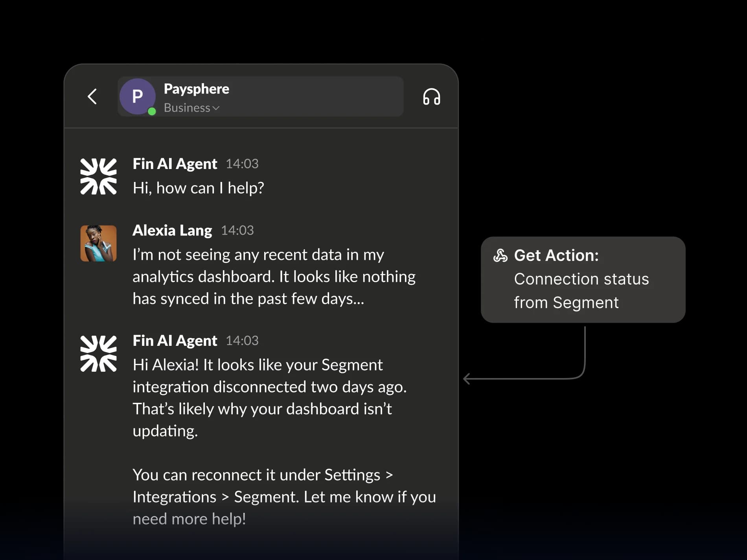The width and height of the screenshot is (747, 560).
Task: Click the green online status dot on avatar
Action: [x=152, y=111]
